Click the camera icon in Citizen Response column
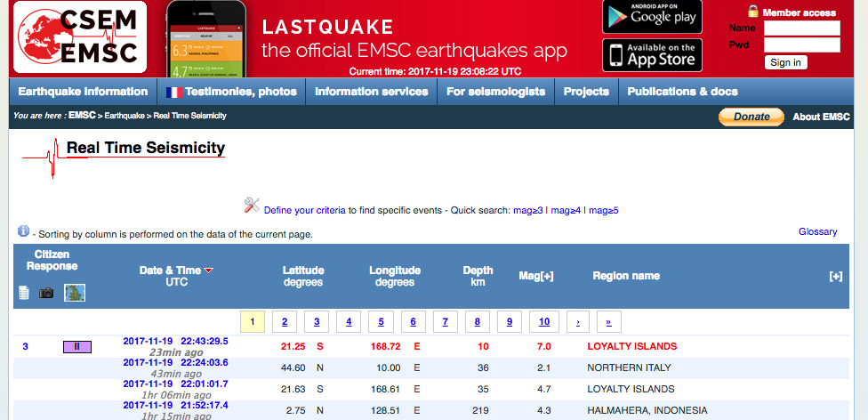This screenshot has height=420, width=868. (x=46, y=293)
